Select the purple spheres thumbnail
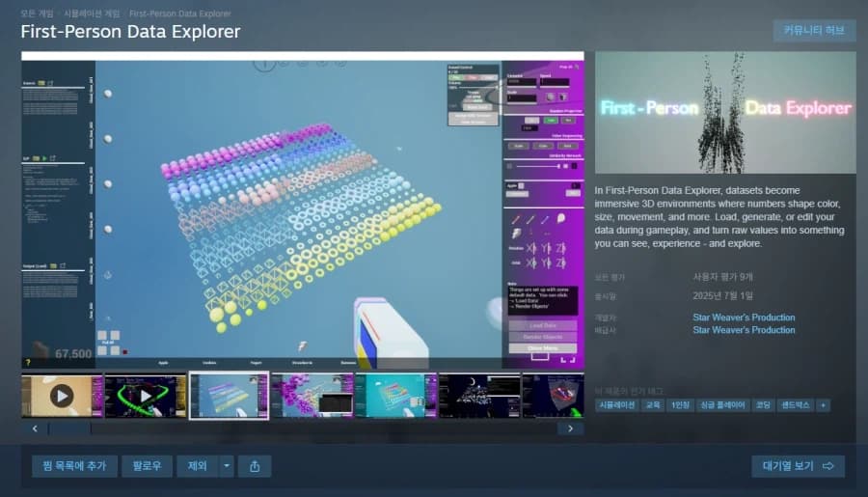Image resolution: width=868 pixels, height=497 pixels. coord(312,396)
